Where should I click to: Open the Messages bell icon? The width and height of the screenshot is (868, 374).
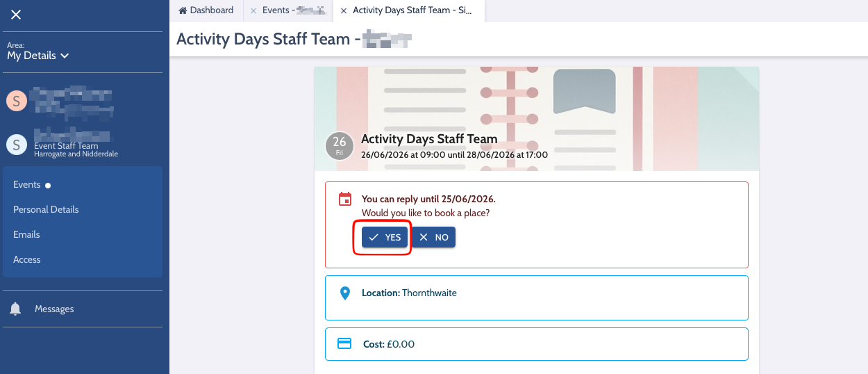[x=15, y=309]
